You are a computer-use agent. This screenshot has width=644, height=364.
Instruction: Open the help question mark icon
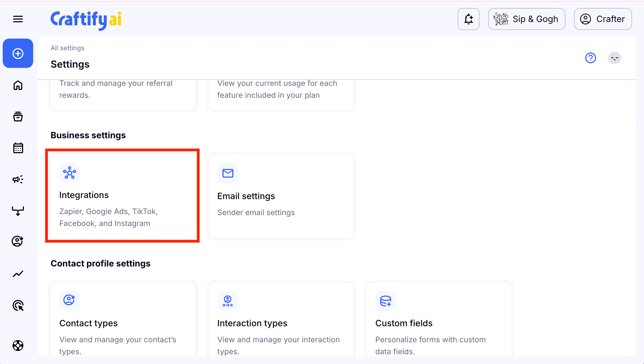pyautogui.click(x=590, y=58)
